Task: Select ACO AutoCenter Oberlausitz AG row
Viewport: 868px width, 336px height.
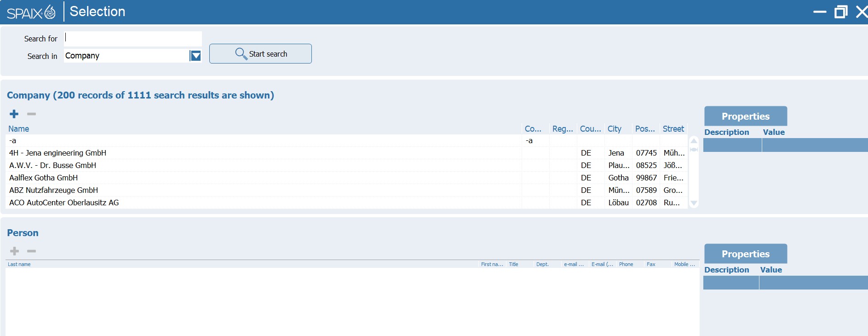Action: 346,203
